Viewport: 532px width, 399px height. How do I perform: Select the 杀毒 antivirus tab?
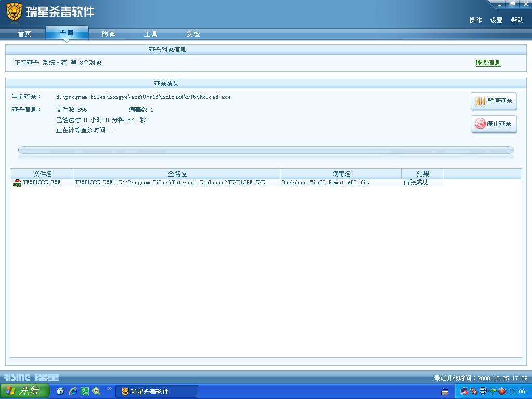(x=67, y=33)
